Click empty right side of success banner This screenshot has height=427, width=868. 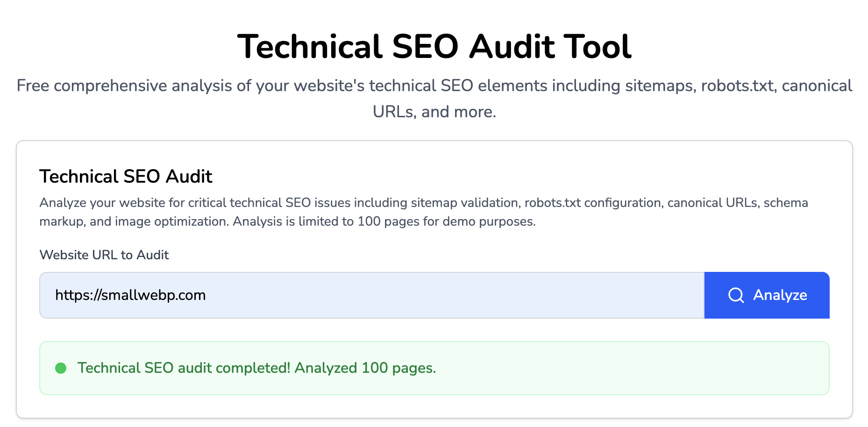pos(654,368)
